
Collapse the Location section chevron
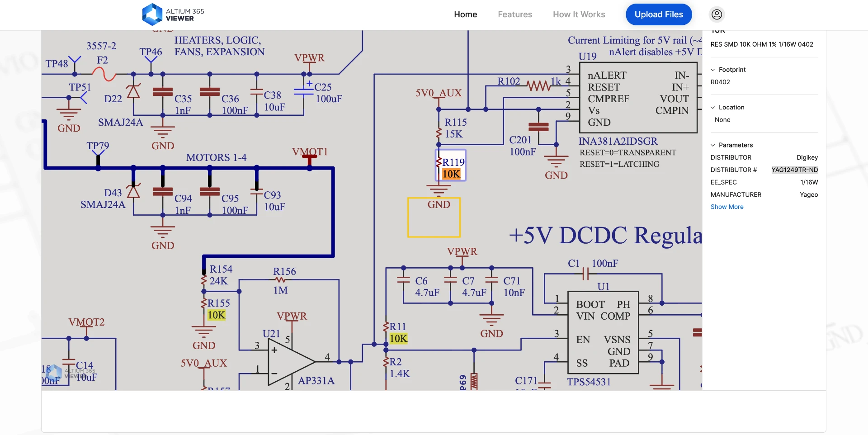point(713,108)
